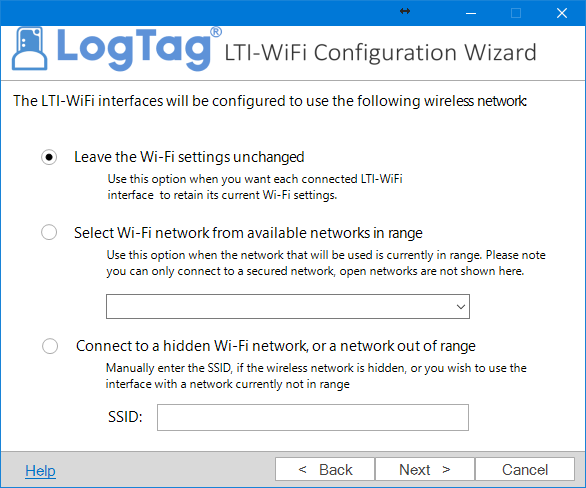
Task: Click the LogTag logger device icon
Action: [30, 49]
